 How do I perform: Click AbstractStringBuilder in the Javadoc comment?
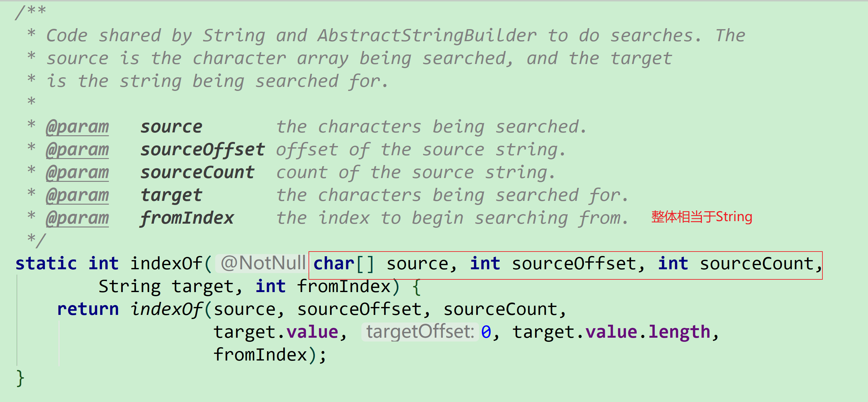(x=427, y=36)
